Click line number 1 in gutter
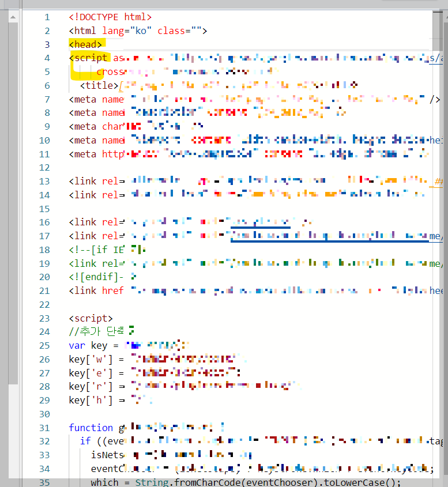This screenshot has width=448, height=487. (47, 17)
